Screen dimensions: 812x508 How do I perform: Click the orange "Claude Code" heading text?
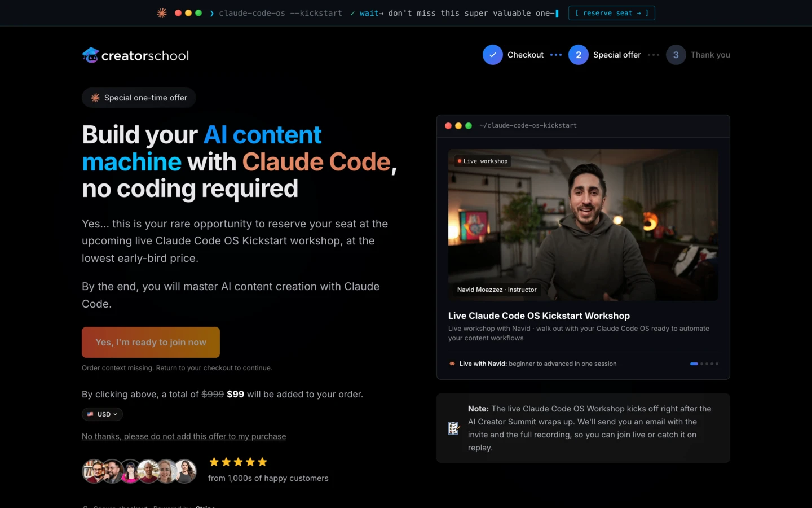316,162
